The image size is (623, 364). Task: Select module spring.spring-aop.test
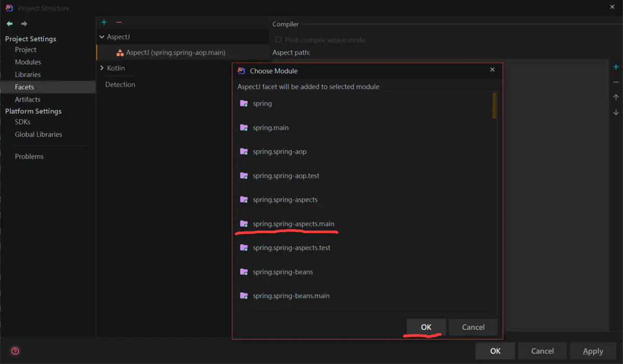364,175
